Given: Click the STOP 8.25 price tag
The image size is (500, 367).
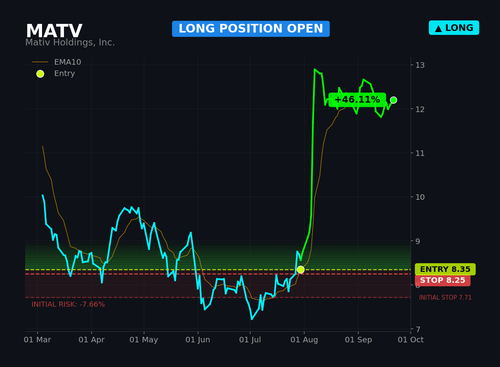Looking at the screenshot, I should (442, 280).
